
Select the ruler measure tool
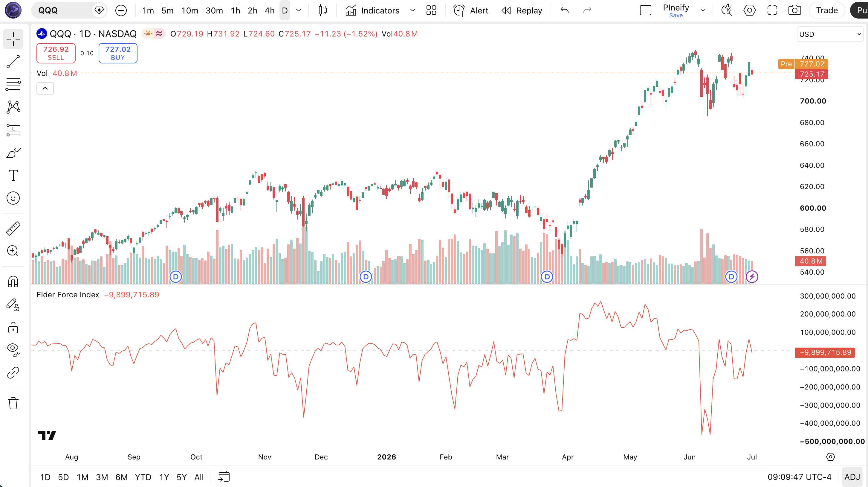pos(13,228)
